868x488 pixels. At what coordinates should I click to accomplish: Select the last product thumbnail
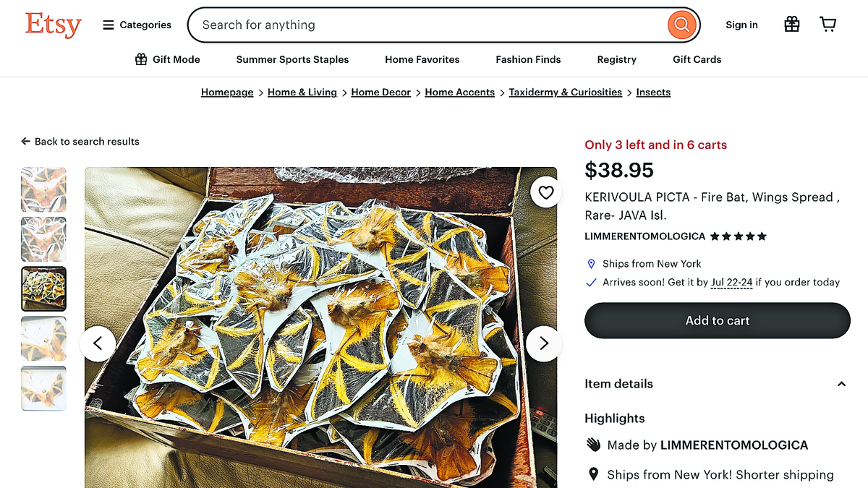43,388
